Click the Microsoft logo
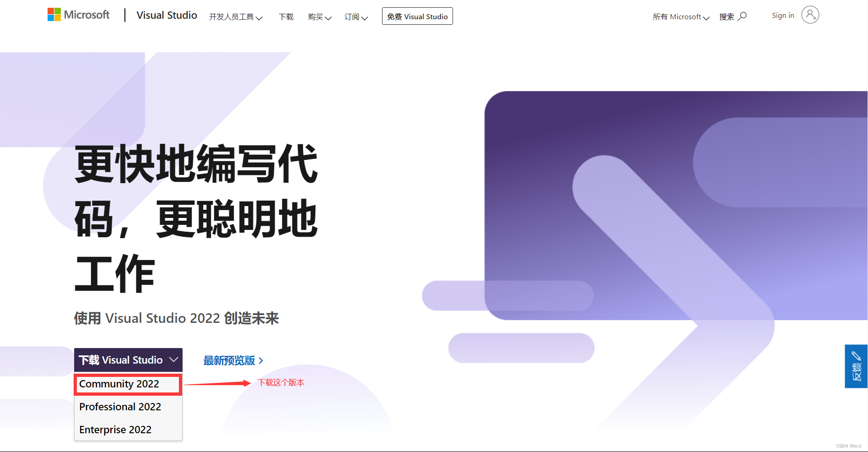868x452 pixels. [x=78, y=14]
